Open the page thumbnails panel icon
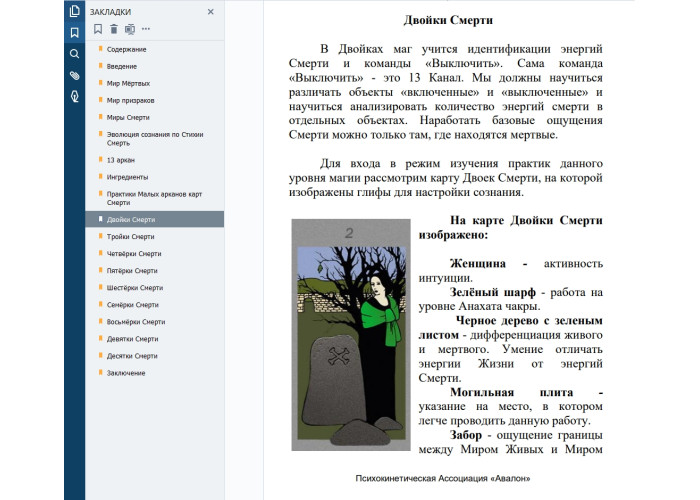 (74, 11)
